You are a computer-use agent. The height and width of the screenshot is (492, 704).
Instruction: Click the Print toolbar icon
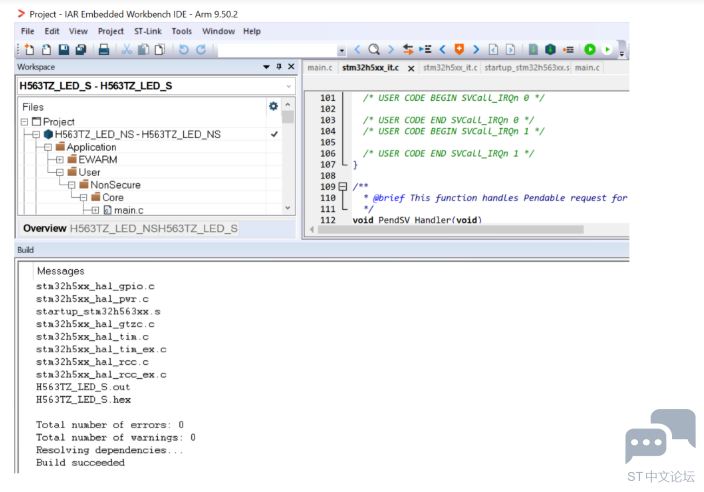104,49
